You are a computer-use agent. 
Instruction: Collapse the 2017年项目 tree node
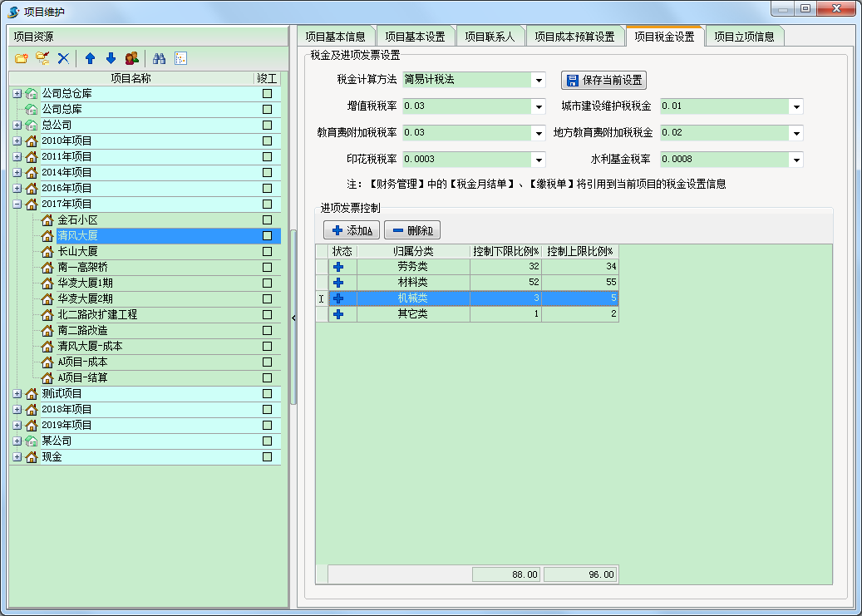coord(17,204)
